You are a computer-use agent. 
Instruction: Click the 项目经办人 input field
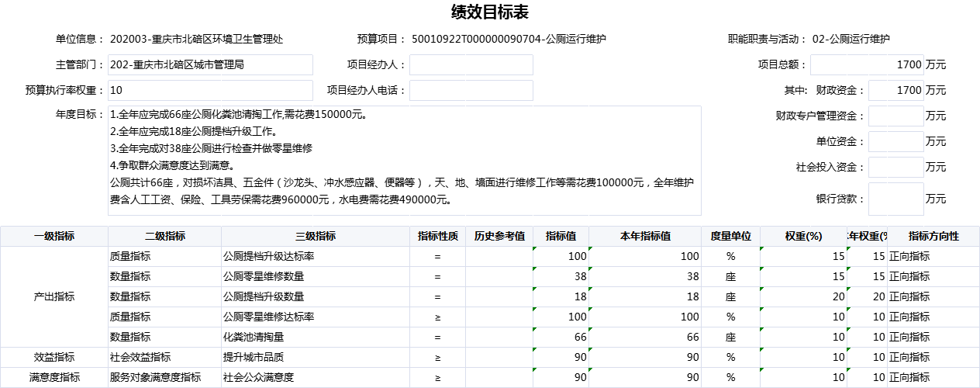[x=471, y=65]
